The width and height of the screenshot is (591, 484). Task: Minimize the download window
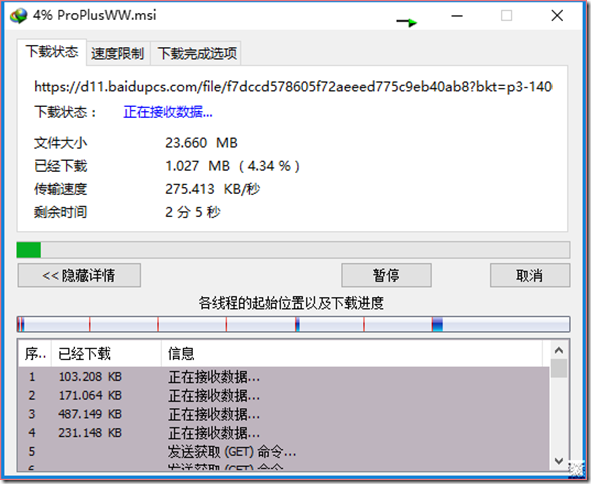point(457,16)
